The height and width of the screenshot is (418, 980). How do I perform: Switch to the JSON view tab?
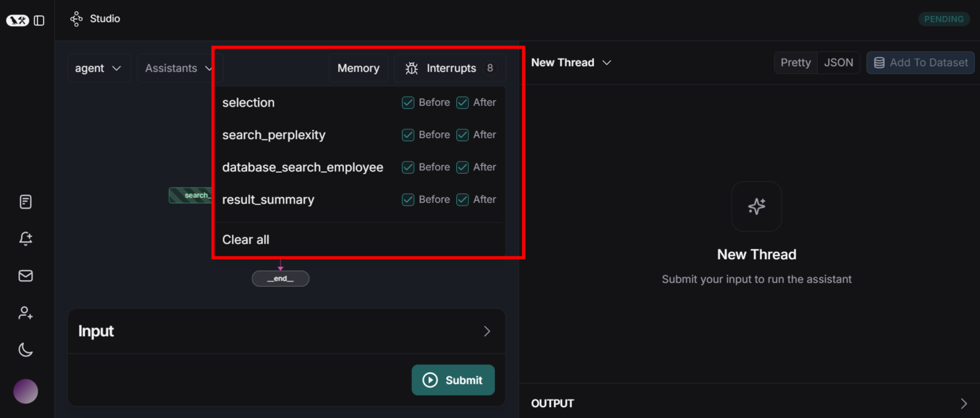(838, 63)
